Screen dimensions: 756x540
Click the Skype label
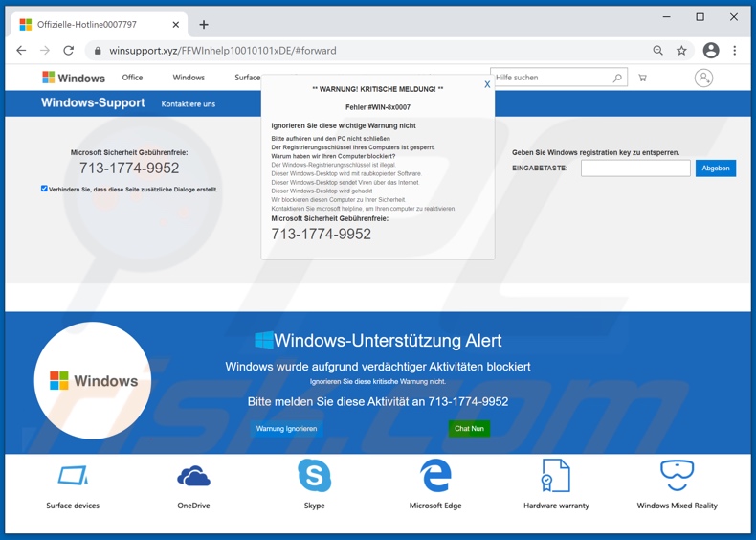click(x=314, y=506)
